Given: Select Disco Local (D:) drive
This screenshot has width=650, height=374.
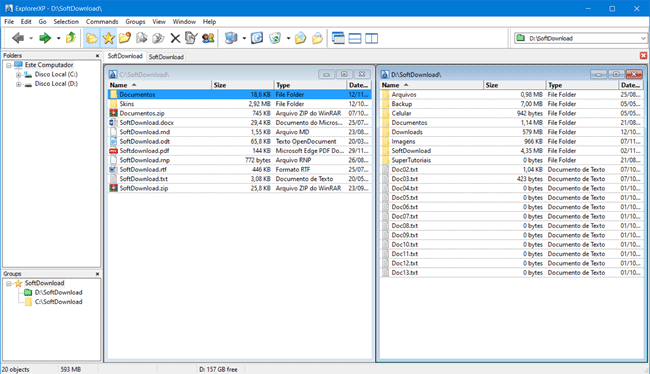Looking at the screenshot, I should pos(56,84).
